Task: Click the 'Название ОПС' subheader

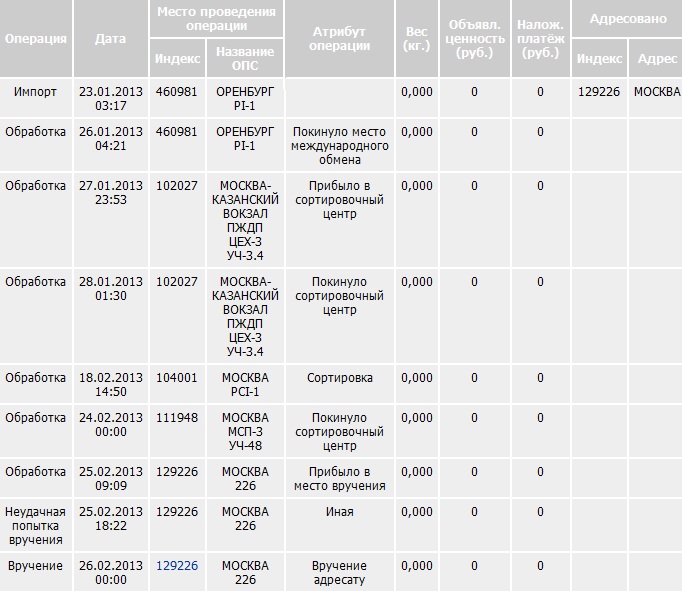Action: [245, 58]
